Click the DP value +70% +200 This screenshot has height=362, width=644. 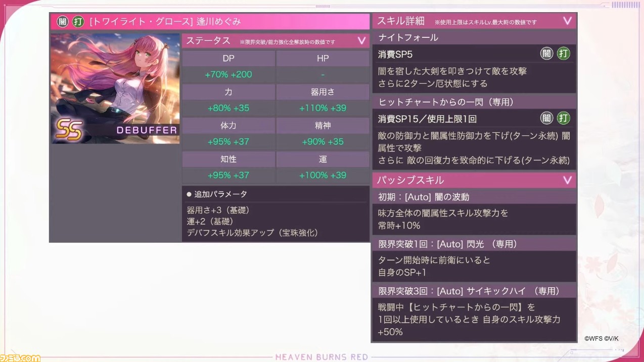tap(228, 75)
